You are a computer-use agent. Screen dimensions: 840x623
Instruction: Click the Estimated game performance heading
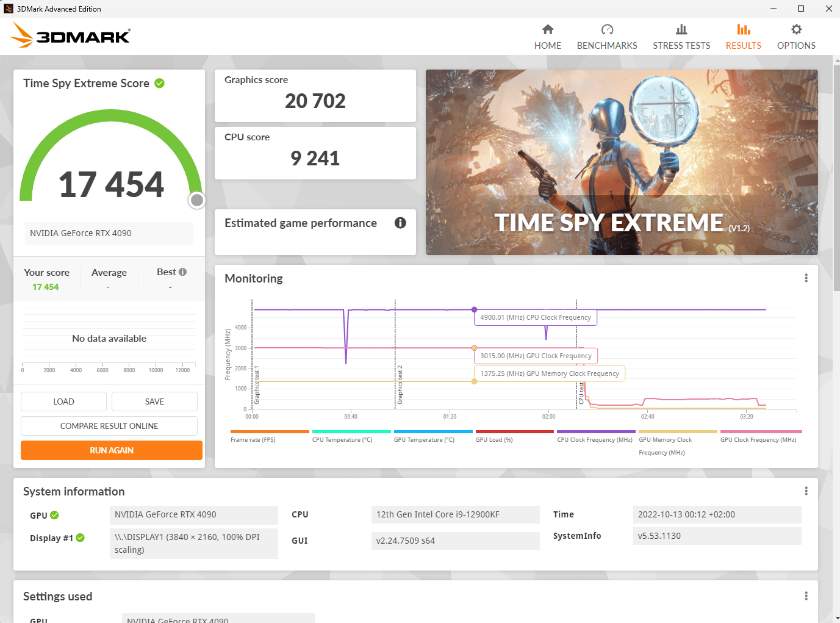(x=301, y=223)
